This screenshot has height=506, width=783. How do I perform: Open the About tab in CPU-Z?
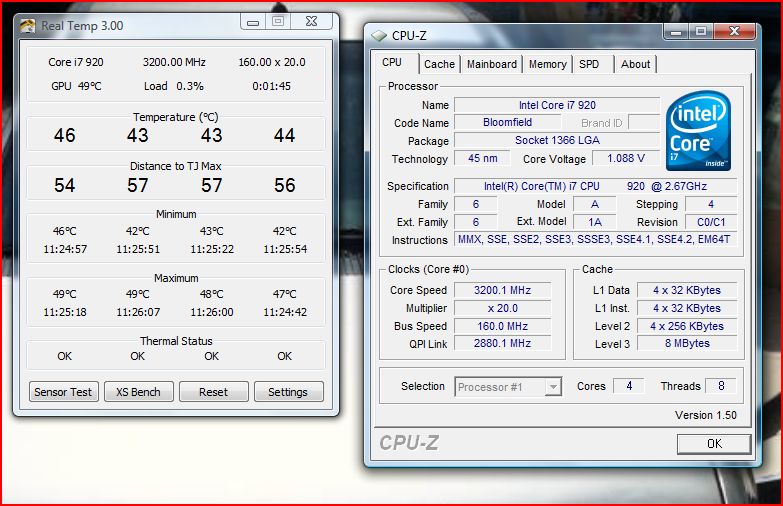[x=636, y=64]
